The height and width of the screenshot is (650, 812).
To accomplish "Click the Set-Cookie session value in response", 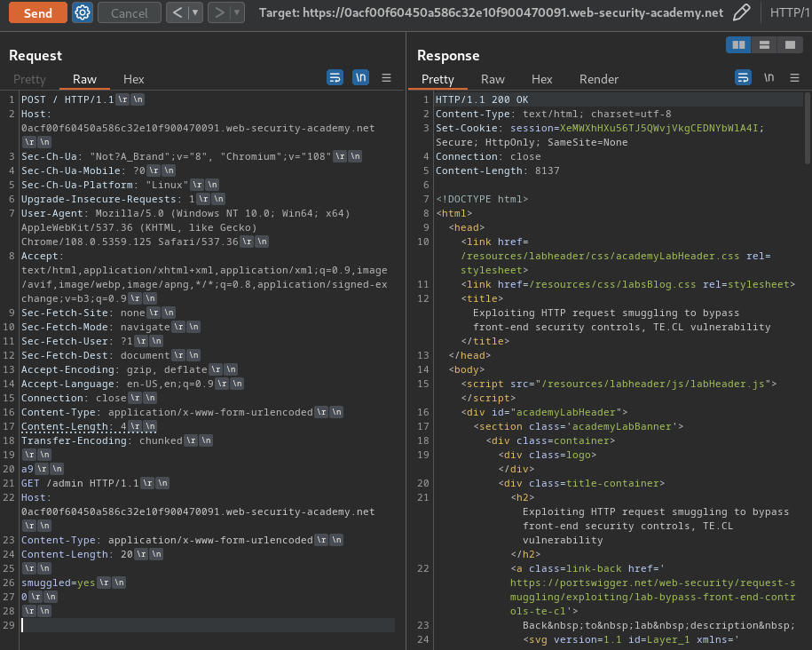I will [658, 128].
